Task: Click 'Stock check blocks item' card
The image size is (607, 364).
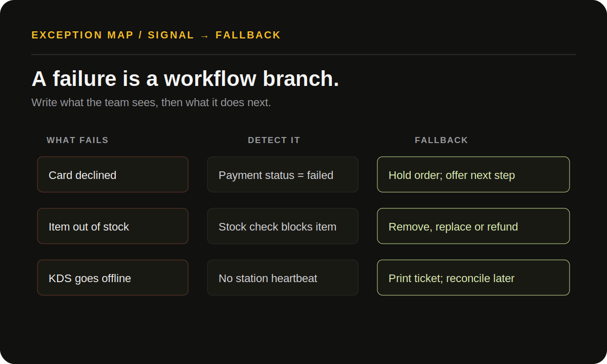Action: coord(283,226)
